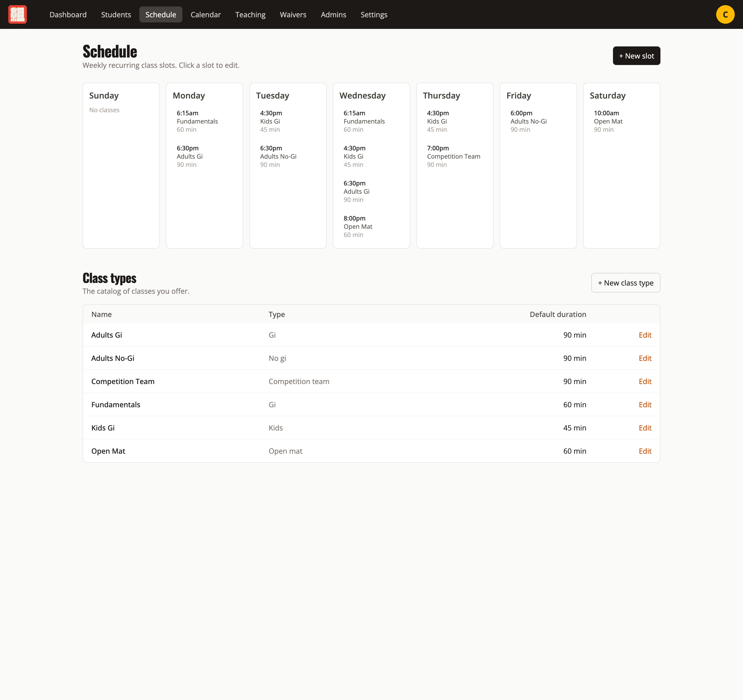This screenshot has height=700, width=743.
Task: Open Saturday 10:00am Open Mat slot
Action: 621,121
